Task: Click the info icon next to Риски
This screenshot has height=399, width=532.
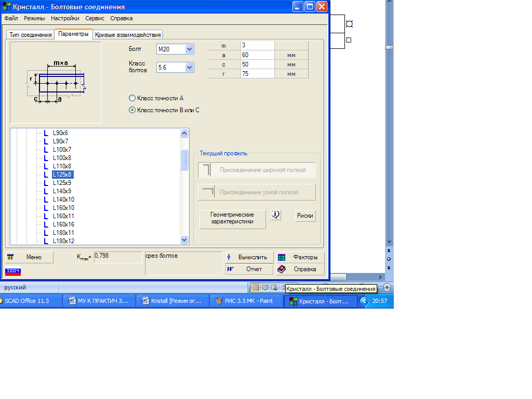Action: click(275, 215)
